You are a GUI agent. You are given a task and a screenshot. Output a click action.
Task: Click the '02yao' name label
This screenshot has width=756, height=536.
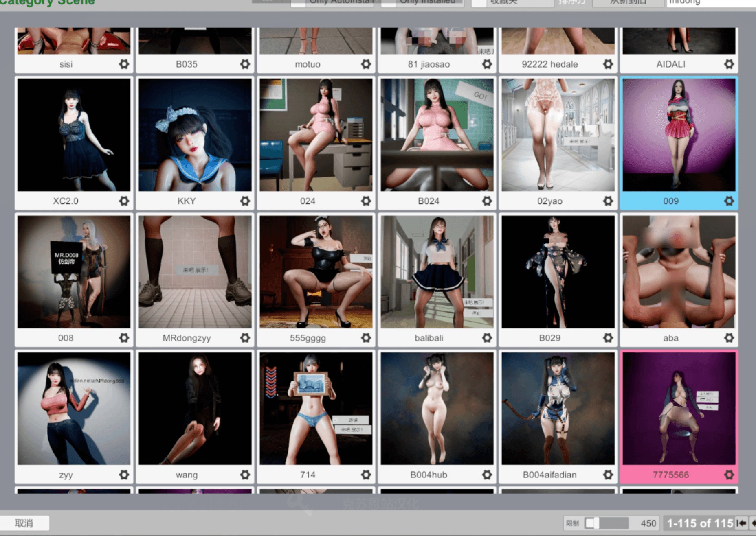(549, 201)
